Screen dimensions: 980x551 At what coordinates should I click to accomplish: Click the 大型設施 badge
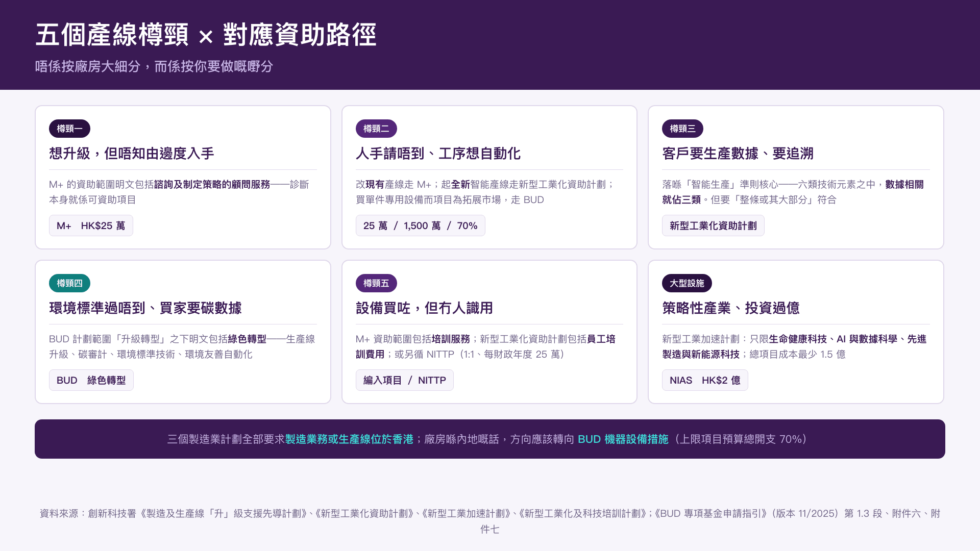[687, 283]
